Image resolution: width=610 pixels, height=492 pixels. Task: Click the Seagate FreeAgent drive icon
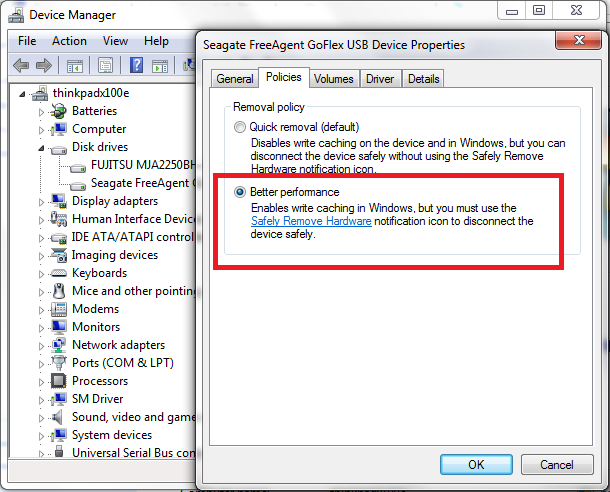(x=78, y=186)
